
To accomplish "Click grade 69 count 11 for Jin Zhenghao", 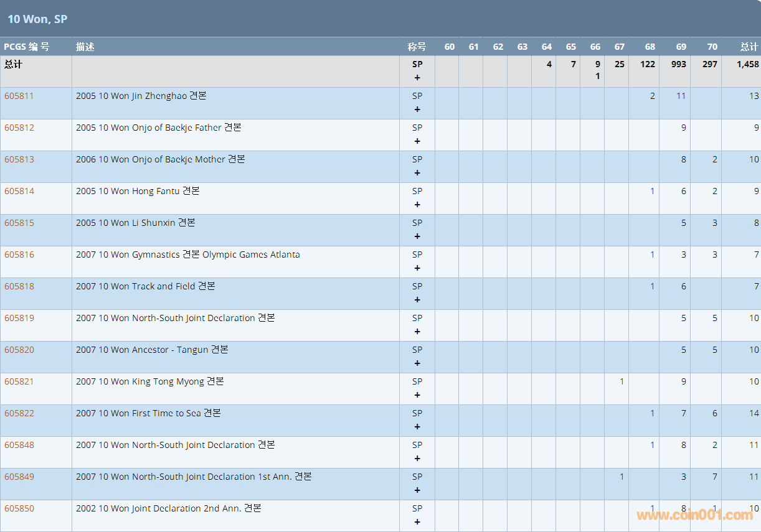I will [681, 96].
